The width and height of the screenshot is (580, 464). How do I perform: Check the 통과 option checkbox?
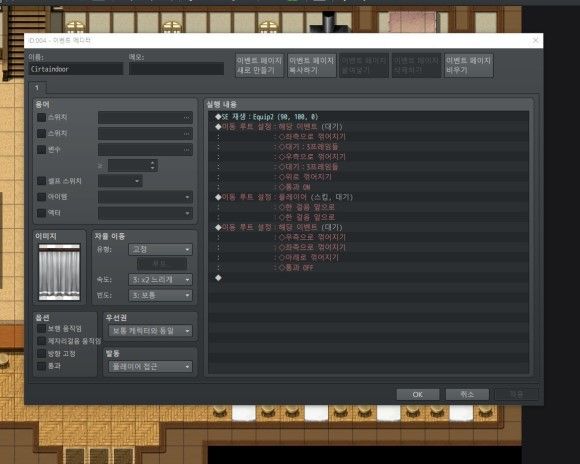[41, 366]
